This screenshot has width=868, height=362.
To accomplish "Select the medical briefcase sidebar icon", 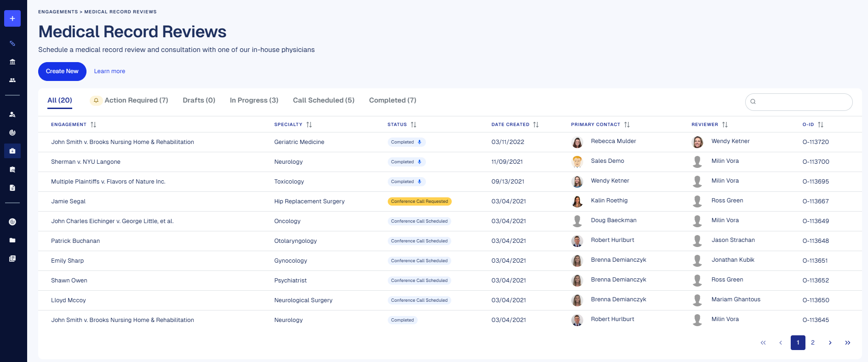I will point(12,151).
